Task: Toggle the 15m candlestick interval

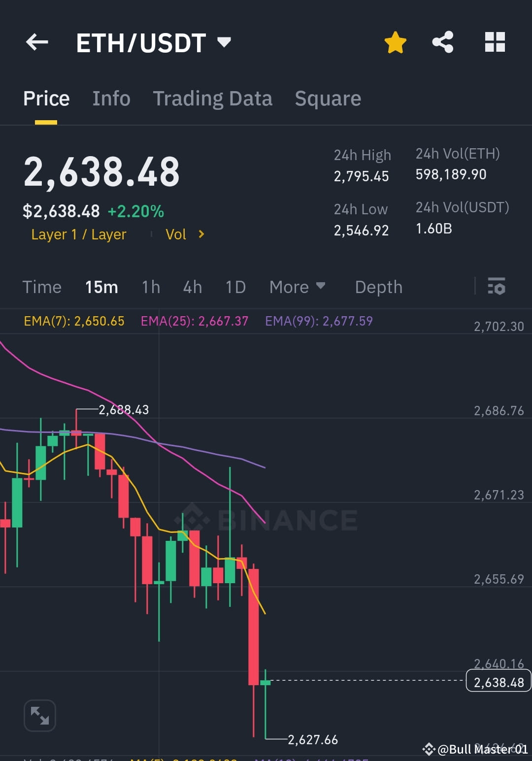Action: point(101,287)
